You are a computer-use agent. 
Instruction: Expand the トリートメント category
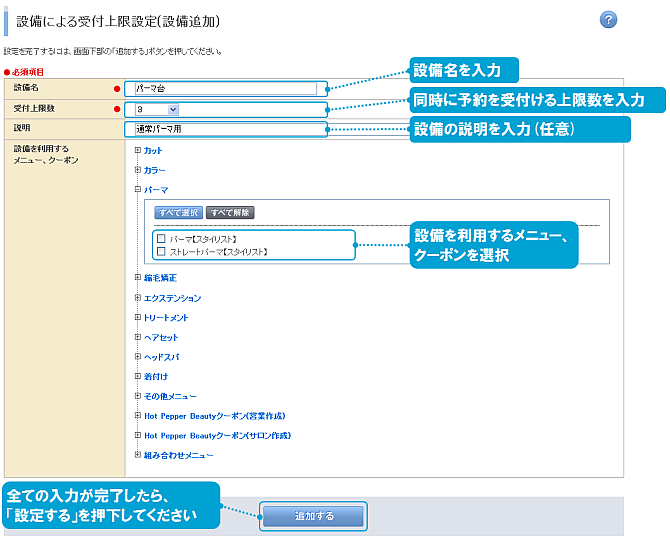pyautogui.click(x=138, y=317)
